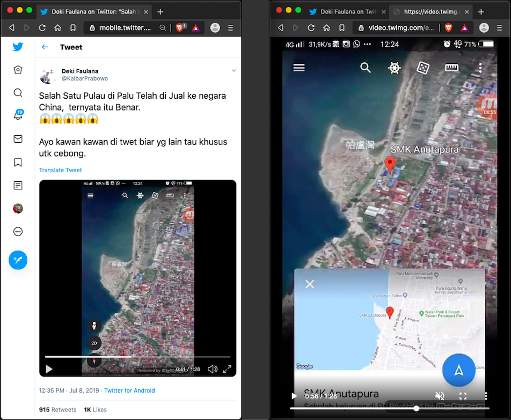Open Messages envelope icon in sidebar

click(x=18, y=139)
